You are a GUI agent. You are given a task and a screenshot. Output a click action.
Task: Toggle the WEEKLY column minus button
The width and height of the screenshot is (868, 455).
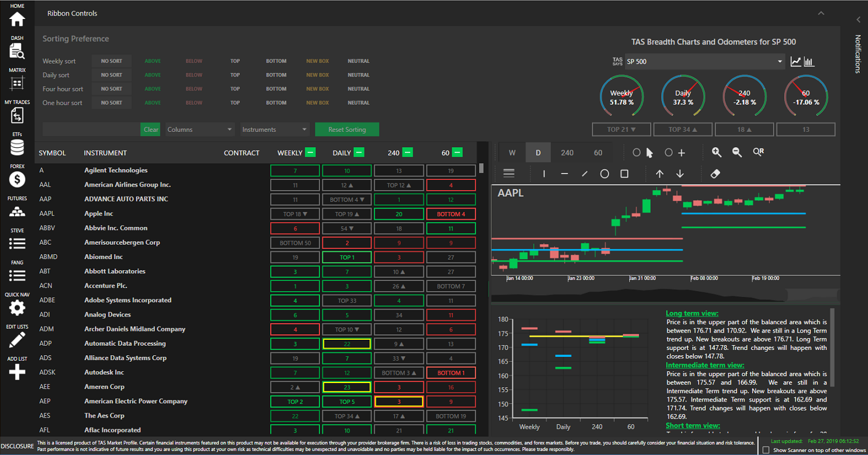coord(310,153)
